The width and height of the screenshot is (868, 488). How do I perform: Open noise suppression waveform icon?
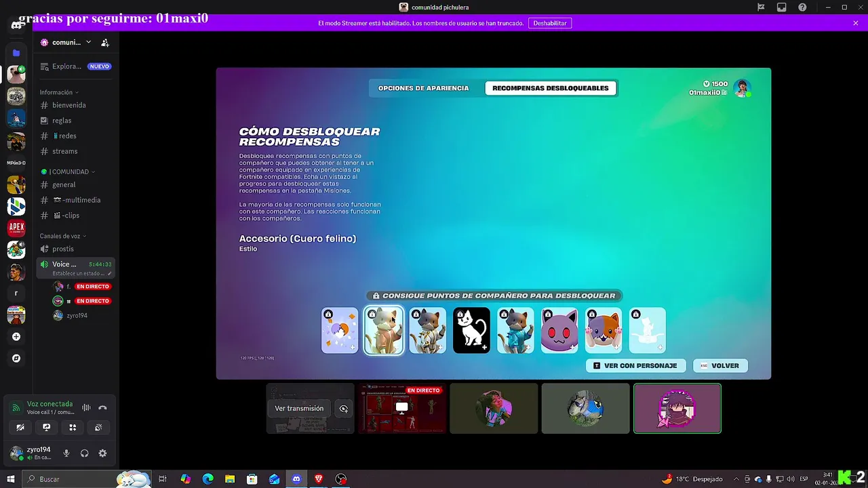[x=86, y=407]
